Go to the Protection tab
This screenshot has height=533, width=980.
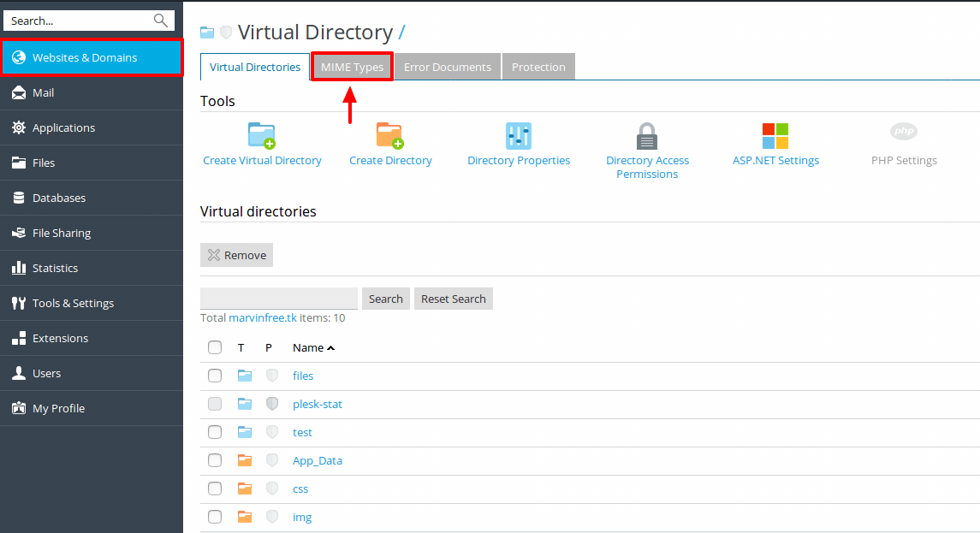[538, 68]
